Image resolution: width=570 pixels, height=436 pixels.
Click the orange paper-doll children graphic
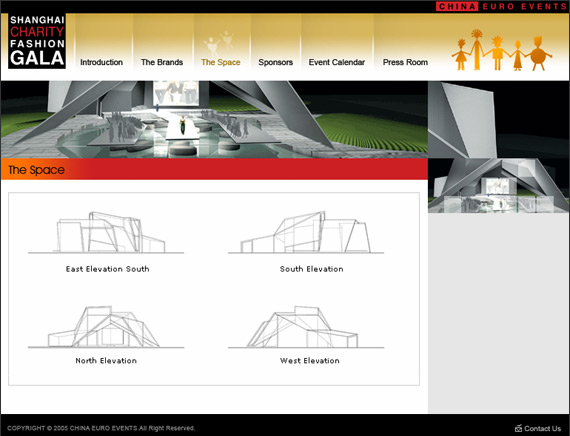[x=502, y=50]
